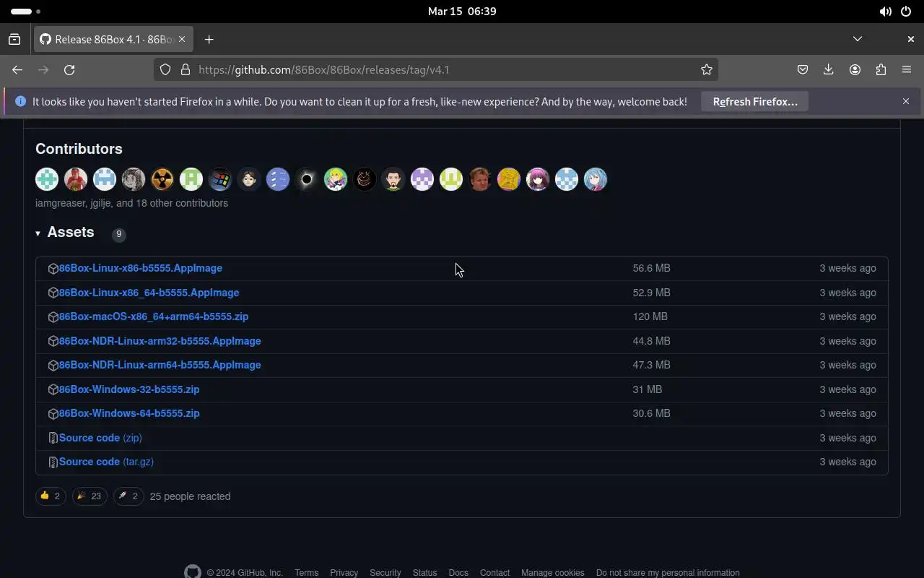The image size is (924, 578).
Task: Click the rocket reaction button
Action: [128, 496]
